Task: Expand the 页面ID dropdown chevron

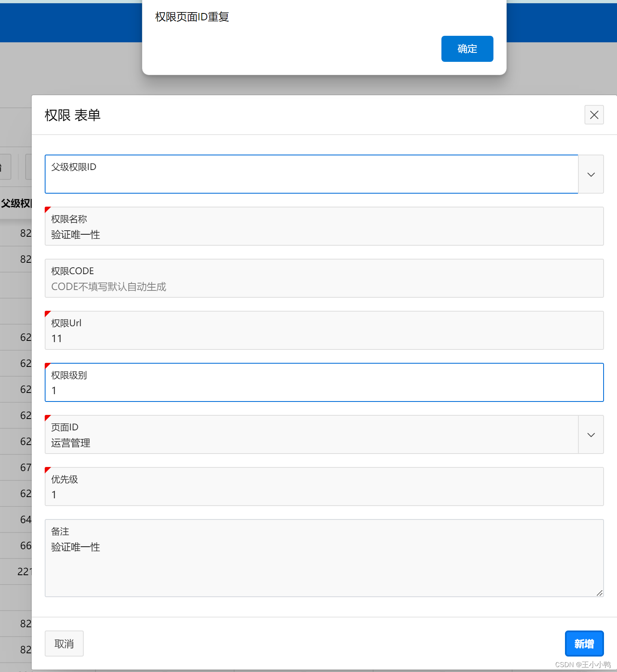Action: 591,434
